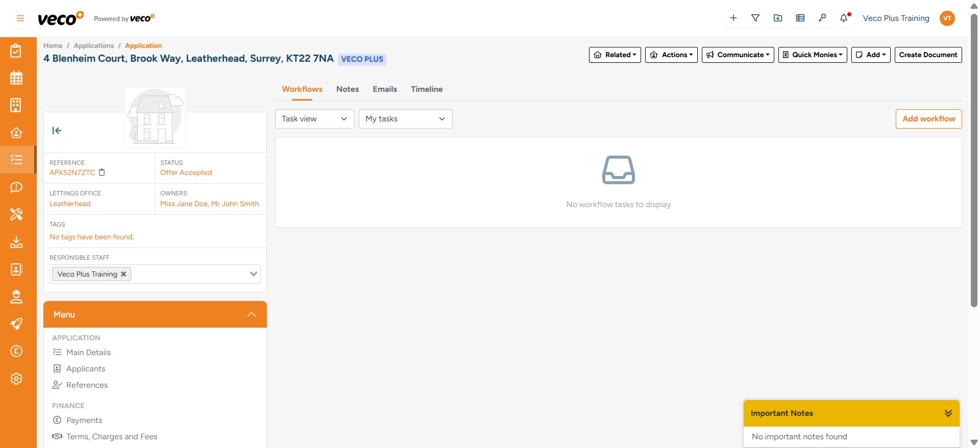Open the hamburger menu icon
This screenshot has width=980, height=448.
[x=20, y=18]
